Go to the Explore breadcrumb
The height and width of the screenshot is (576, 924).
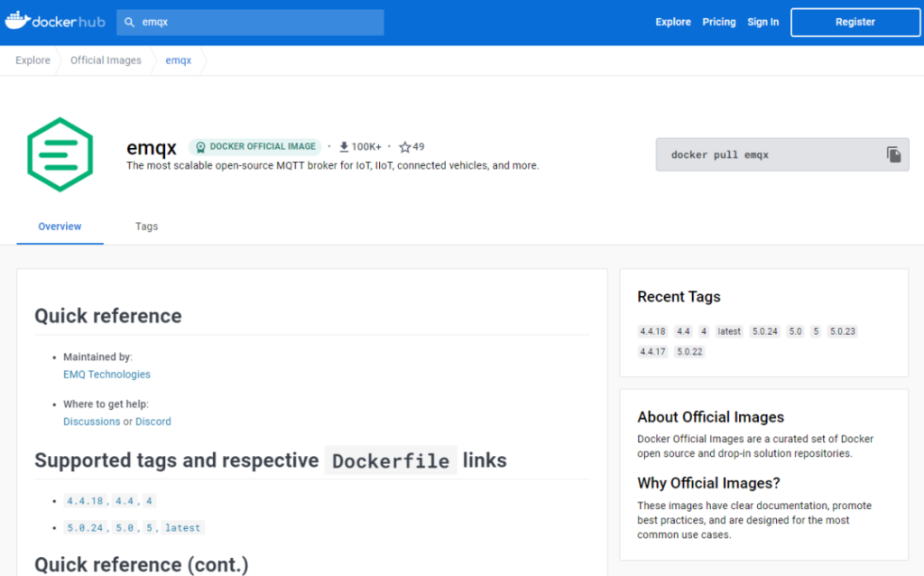(33, 60)
